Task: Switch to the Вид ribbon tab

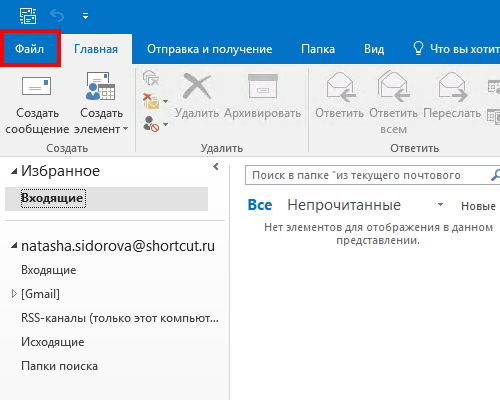Action: [x=374, y=49]
